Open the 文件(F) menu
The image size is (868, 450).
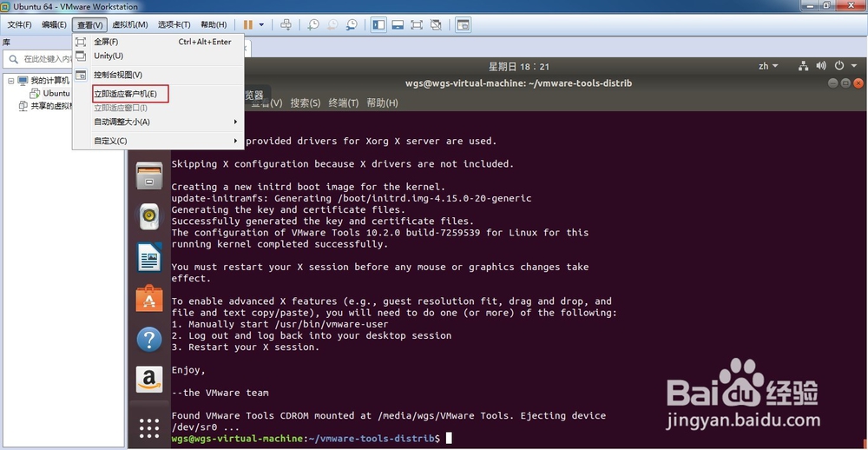coord(20,25)
